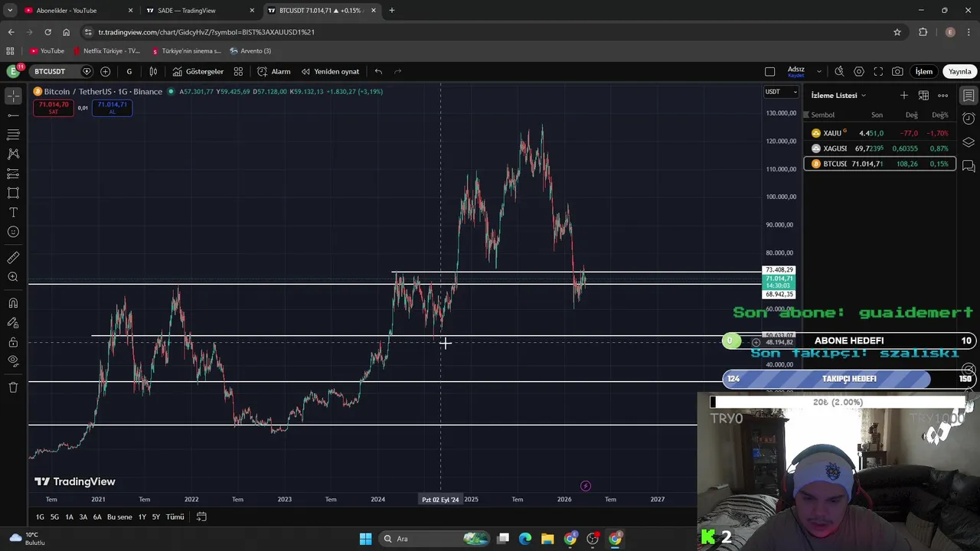Open the quick search lightning icon

[x=839, y=71]
